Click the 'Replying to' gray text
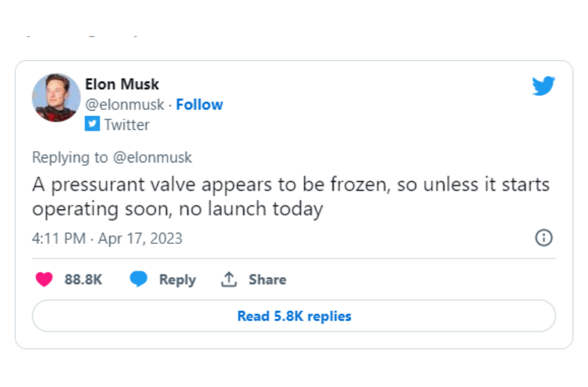The height and width of the screenshot is (387, 588). point(70,158)
